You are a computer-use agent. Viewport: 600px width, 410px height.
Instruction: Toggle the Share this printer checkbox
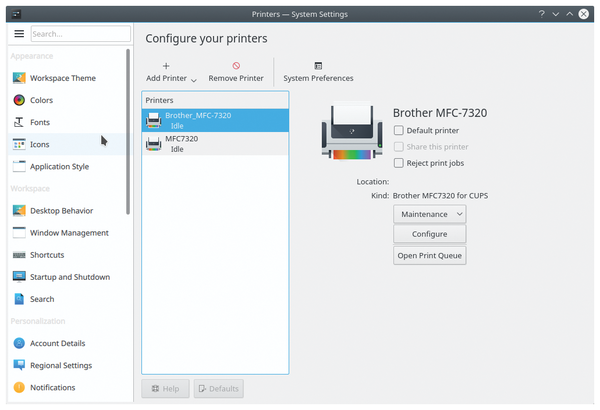[399, 147]
